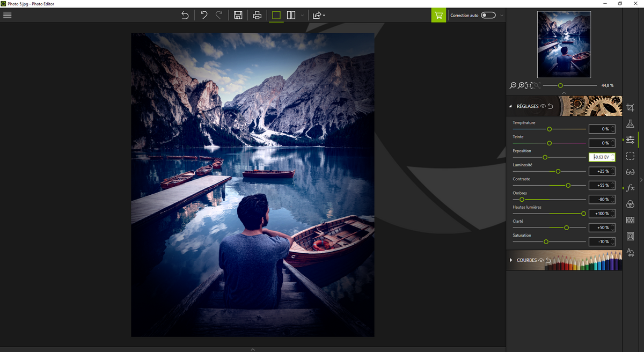Click the Contraste slider handle

coord(568,185)
